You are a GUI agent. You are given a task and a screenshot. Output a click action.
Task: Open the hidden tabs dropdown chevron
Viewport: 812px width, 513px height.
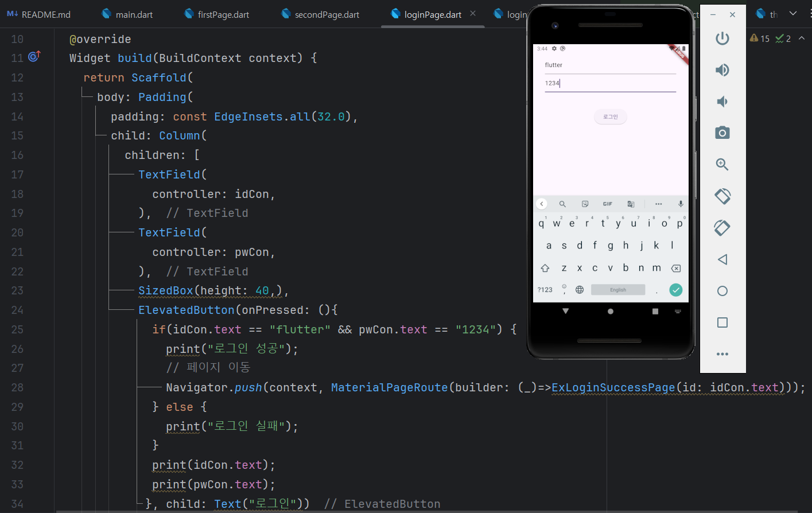(793, 13)
